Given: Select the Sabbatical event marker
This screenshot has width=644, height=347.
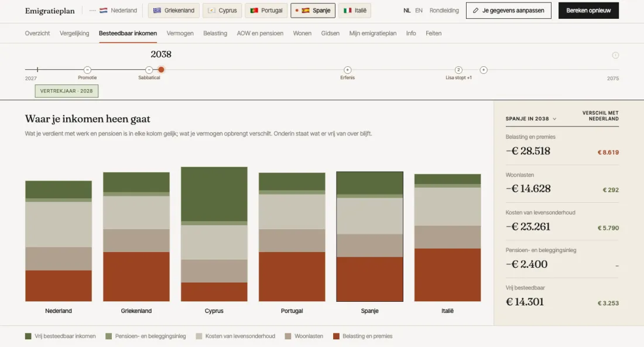Looking at the screenshot, I should click(x=149, y=70).
